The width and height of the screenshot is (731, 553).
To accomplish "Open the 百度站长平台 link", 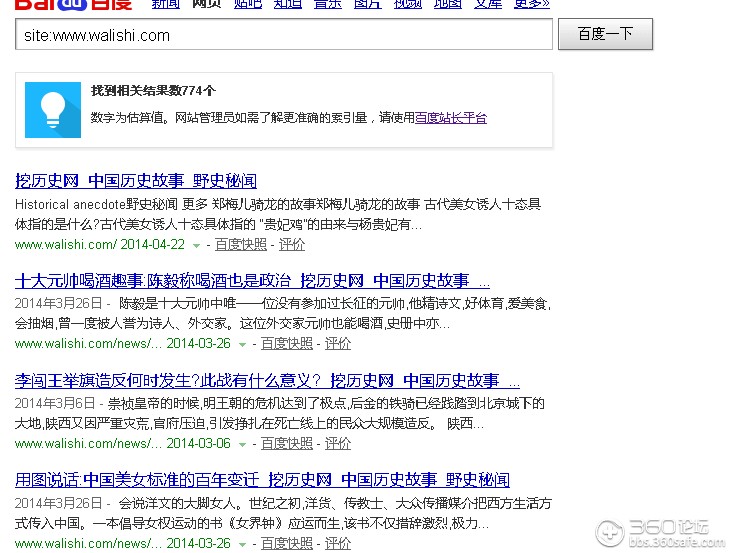I will click(451, 118).
